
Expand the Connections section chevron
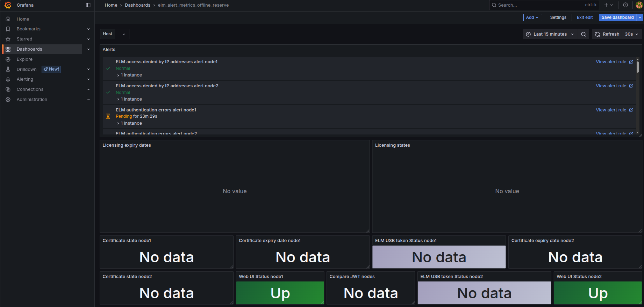click(x=88, y=89)
